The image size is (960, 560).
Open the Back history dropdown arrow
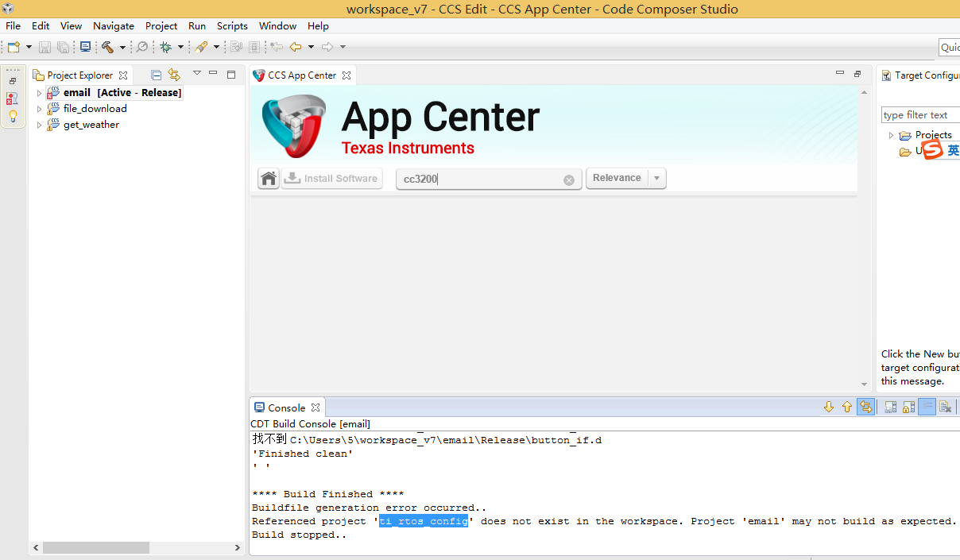point(311,48)
